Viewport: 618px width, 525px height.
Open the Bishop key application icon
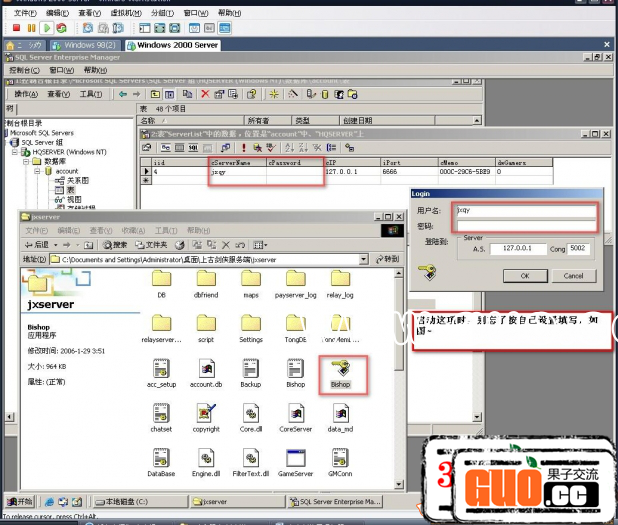click(341, 374)
